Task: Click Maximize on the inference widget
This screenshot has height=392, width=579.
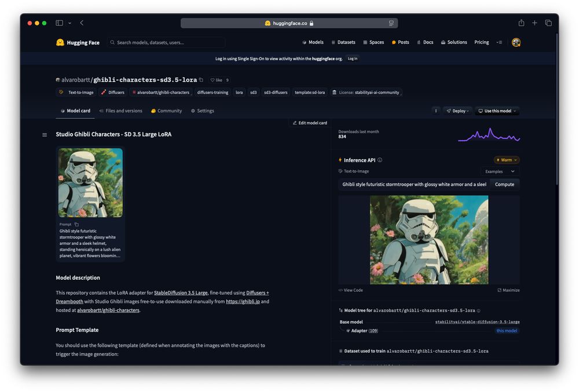Action: coord(508,291)
